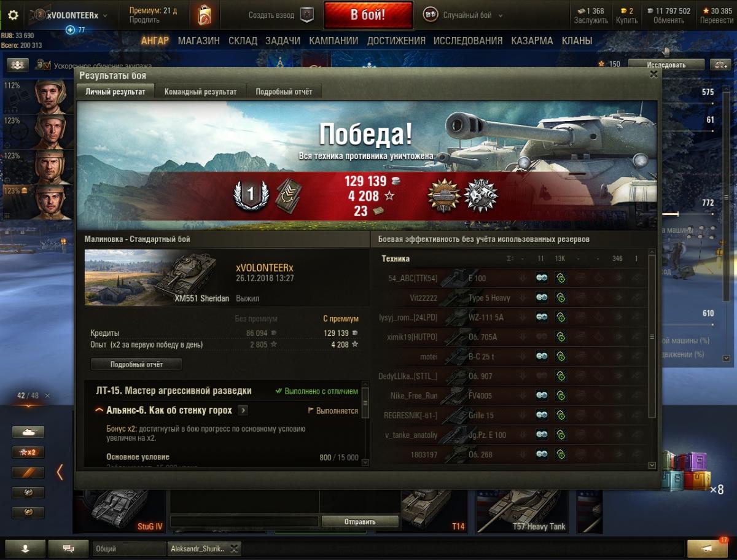This screenshot has width=737, height=560.
Task: Click the Подробный отчёт button under credits
Action: coord(136,364)
